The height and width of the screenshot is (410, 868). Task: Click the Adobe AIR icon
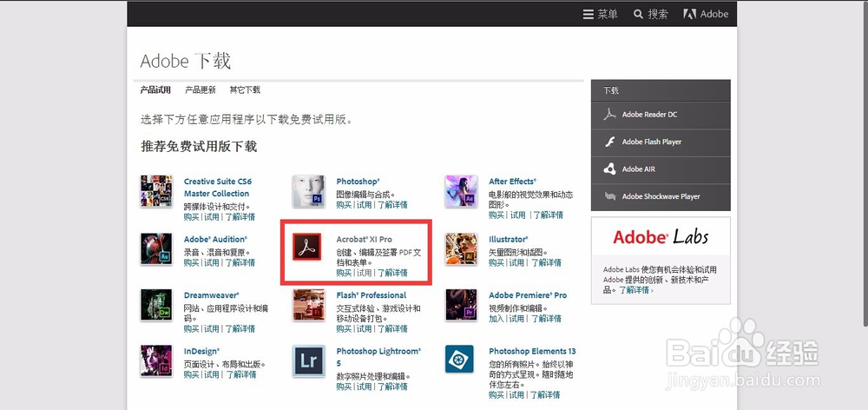pyautogui.click(x=609, y=169)
